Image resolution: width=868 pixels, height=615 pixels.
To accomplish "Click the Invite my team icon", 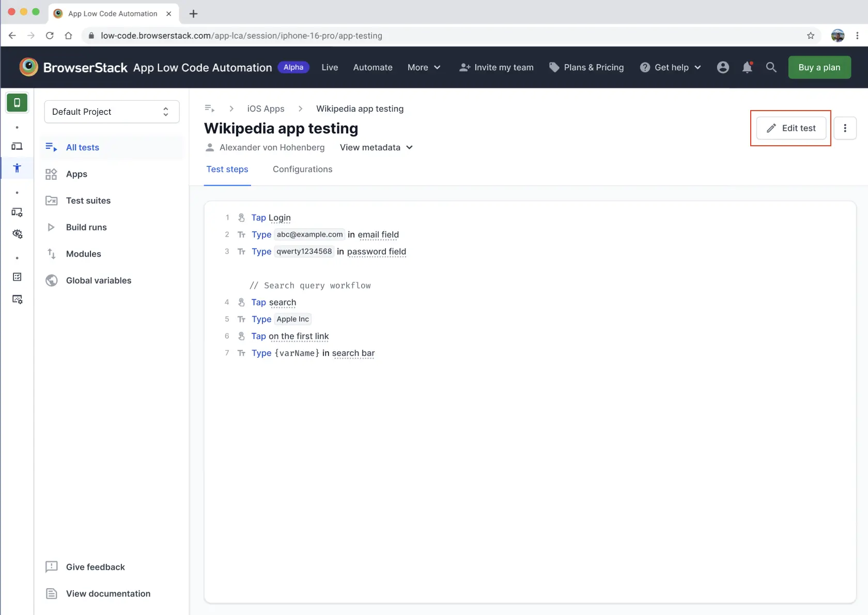I will click(464, 67).
